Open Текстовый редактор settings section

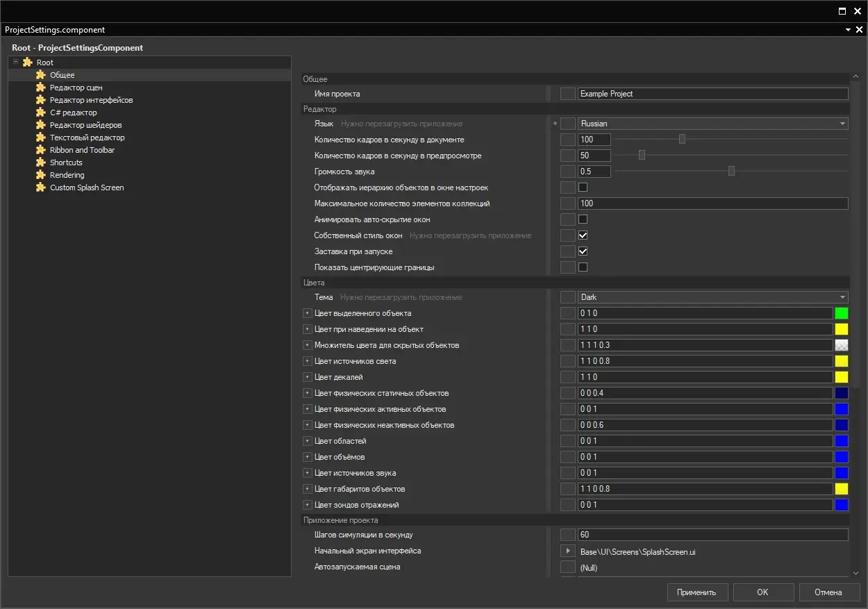87,137
